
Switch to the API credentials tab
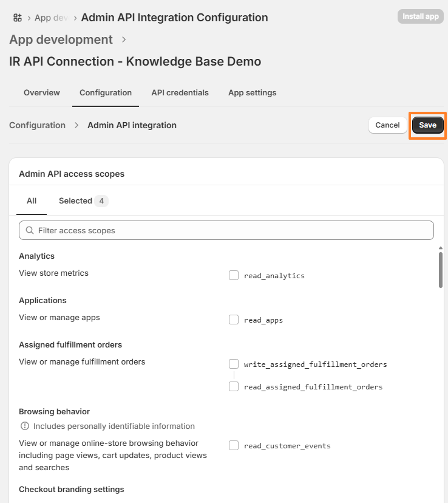click(x=180, y=93)
